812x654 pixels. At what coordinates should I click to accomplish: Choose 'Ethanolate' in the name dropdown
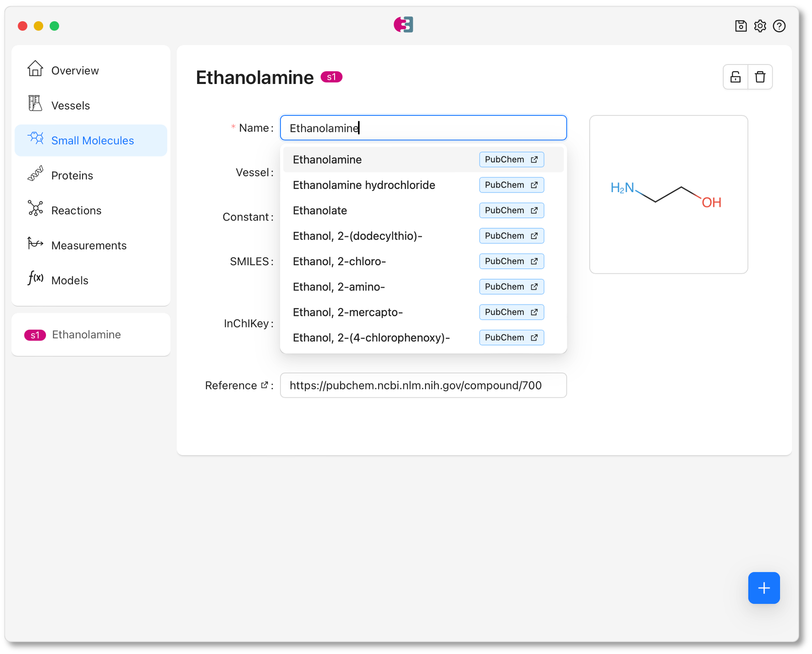coord(320,210)
